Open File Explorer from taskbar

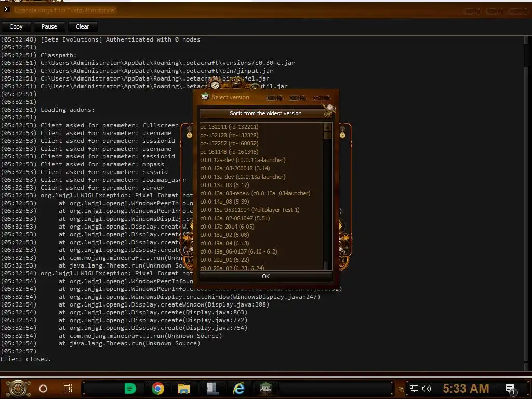(x=184, y=389)
